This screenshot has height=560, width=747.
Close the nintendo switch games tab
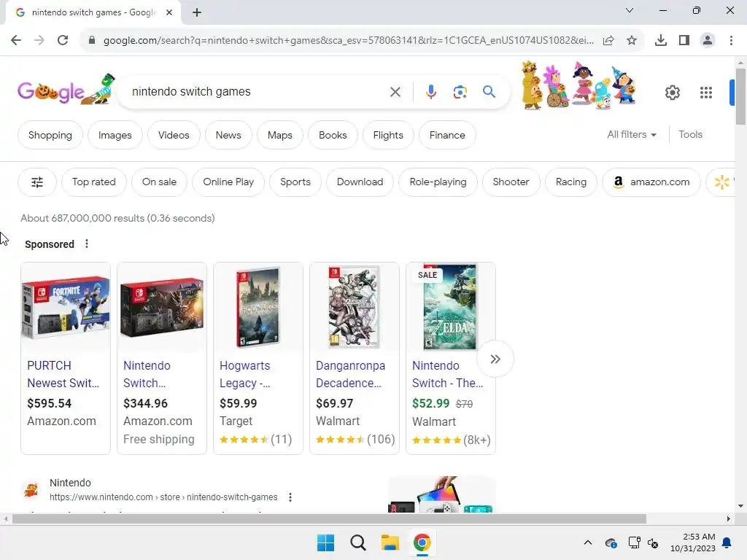[x=169, y=12]
